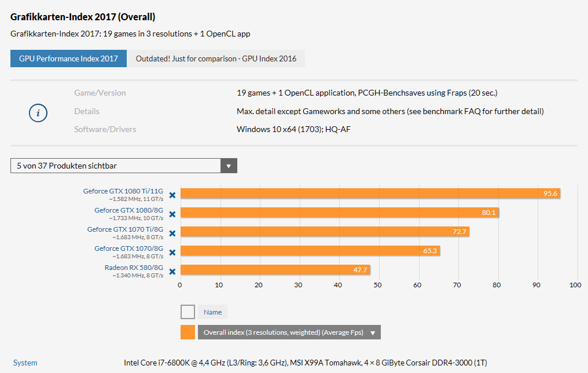Click the products dropdown arrow button

pyautogui.click(x=229, y=166)
